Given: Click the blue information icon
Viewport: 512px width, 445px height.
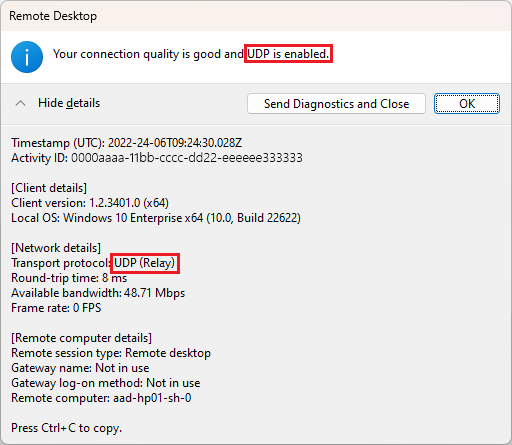Looking at the screenshot, I should pos(27,57).
